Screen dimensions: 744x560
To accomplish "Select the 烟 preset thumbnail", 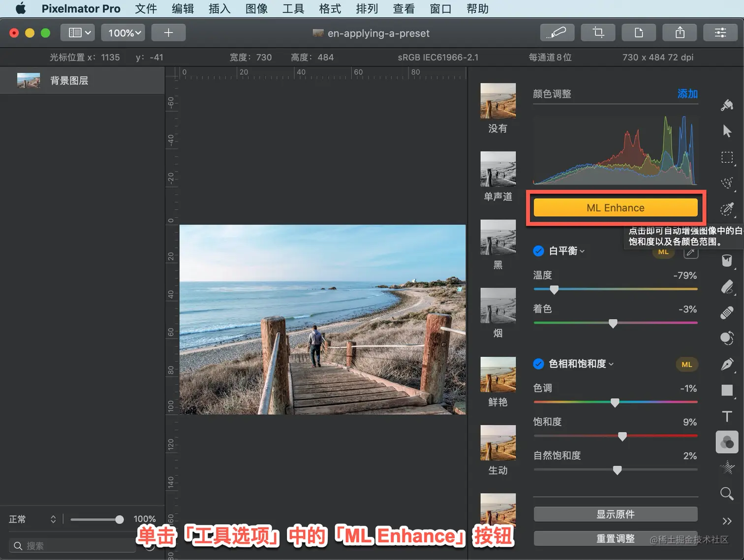I will point(498,306).
